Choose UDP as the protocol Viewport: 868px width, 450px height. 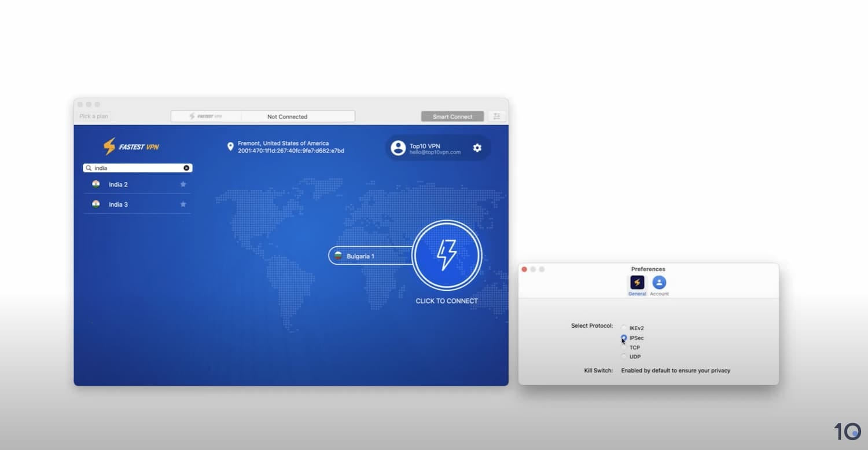624,357
